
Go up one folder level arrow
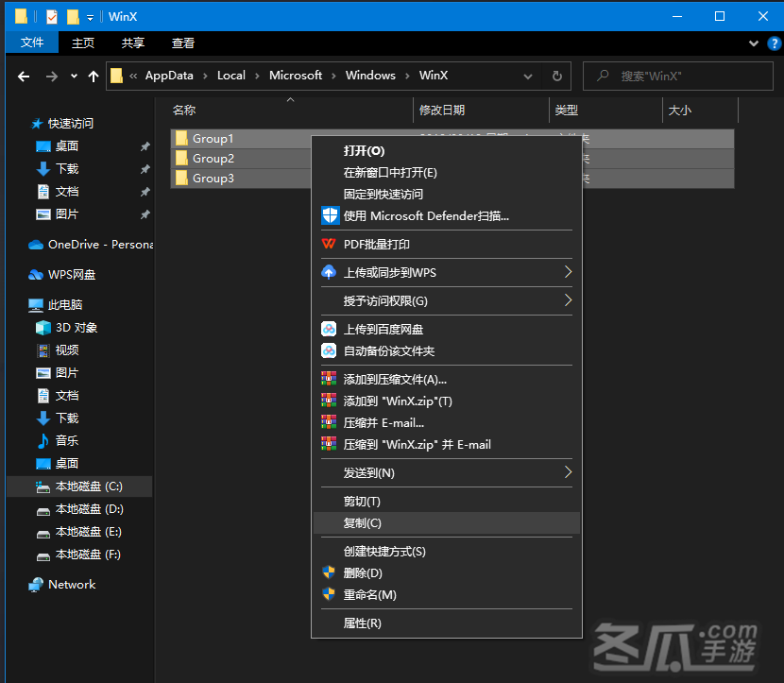pos(93,76)
